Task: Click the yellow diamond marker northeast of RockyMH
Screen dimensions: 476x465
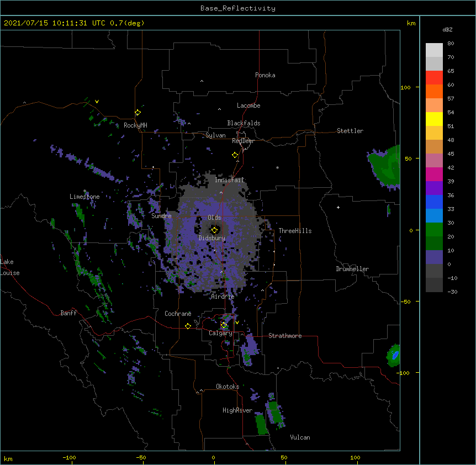Action: click(137, 113)
